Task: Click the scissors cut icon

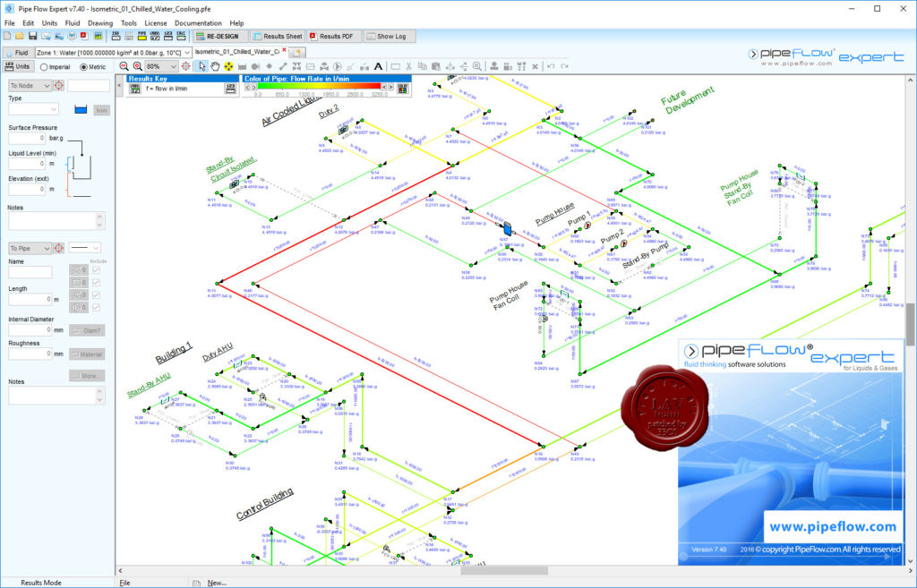Action: 408,66
